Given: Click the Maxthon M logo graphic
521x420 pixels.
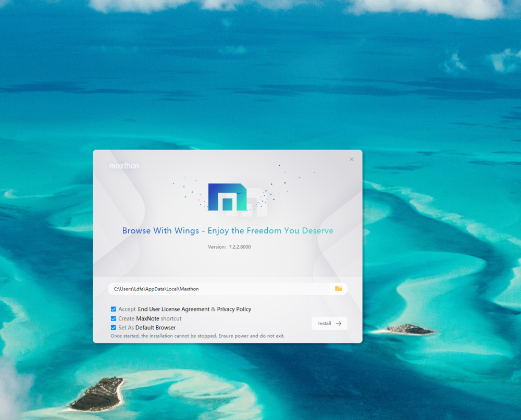Looking at the screenshot, I should tap(227, 197).
